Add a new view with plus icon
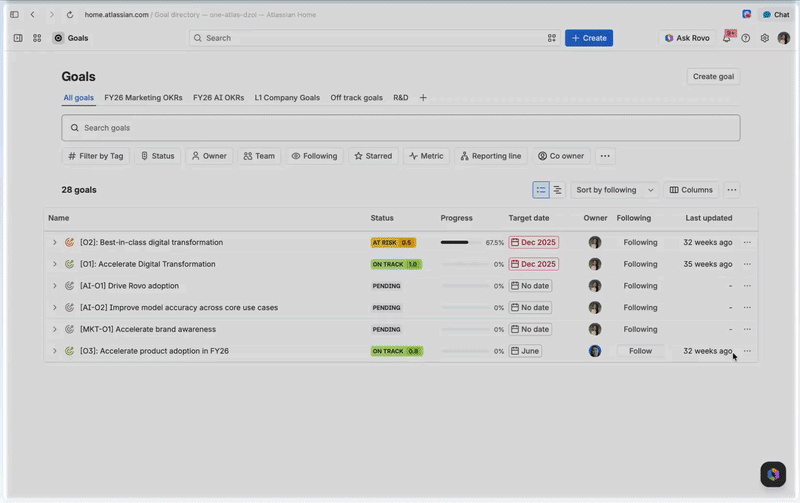Viewport: 800px width, 503px height. (x=423, y=97)
